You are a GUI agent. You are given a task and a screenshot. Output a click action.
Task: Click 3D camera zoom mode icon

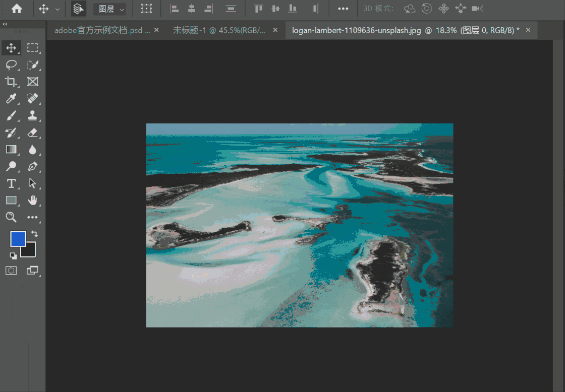[x=478, y=9]
